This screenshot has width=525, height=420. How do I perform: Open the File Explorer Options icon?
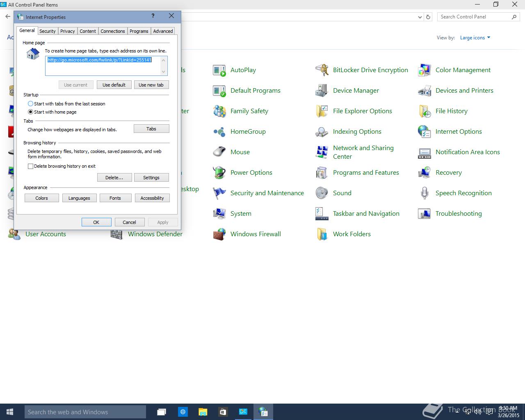[x=322, y=111]
